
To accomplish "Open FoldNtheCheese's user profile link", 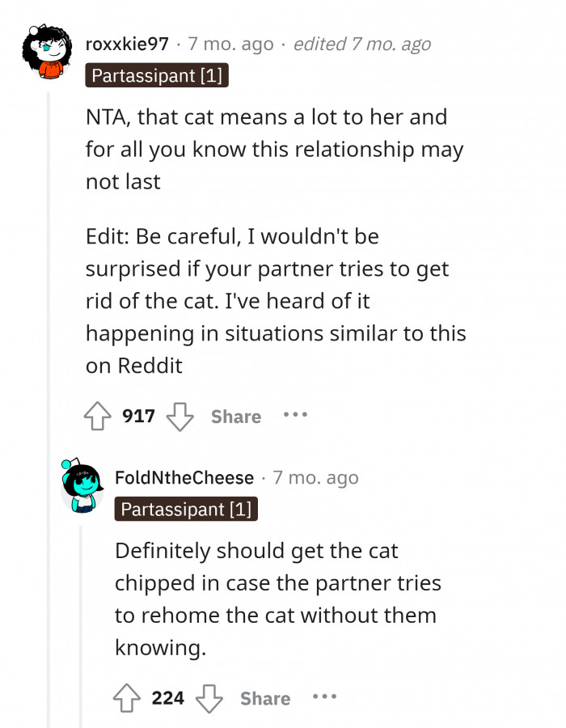I will coord(184,478).
